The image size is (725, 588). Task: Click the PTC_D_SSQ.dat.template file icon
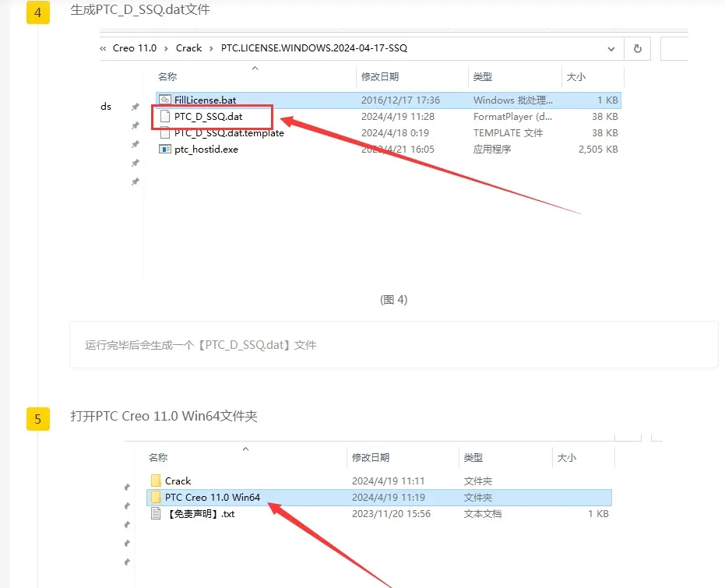pyautogui.click(x=164, y=133)
